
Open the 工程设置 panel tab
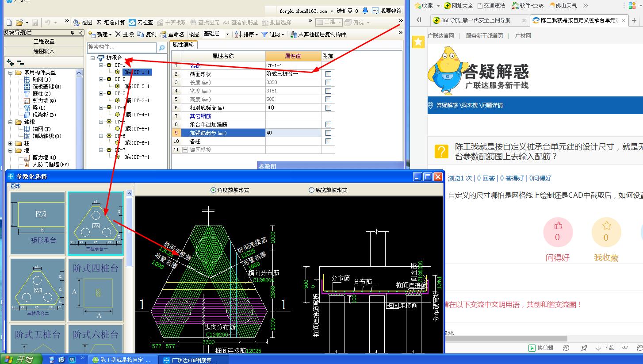click(44, 42)
